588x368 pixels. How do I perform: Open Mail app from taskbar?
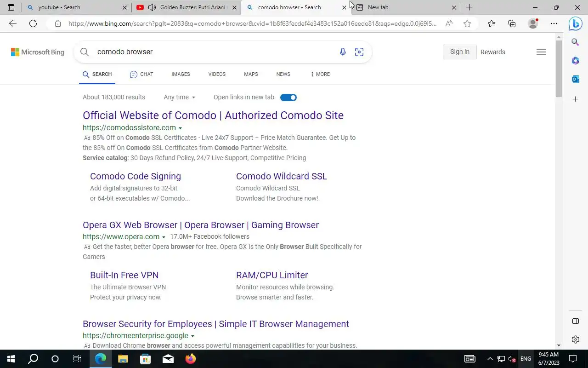(x=168, y=359)
